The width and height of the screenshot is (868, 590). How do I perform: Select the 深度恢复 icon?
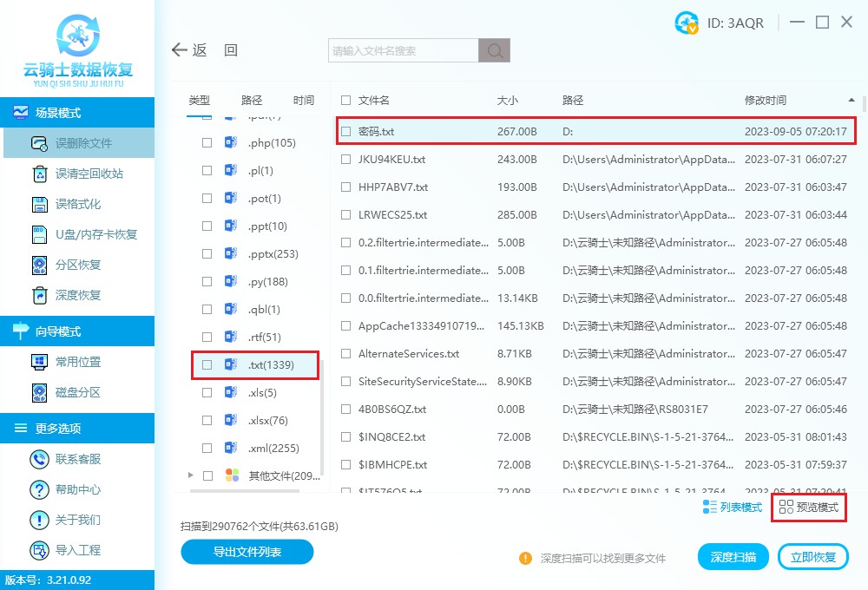[40, 296]
